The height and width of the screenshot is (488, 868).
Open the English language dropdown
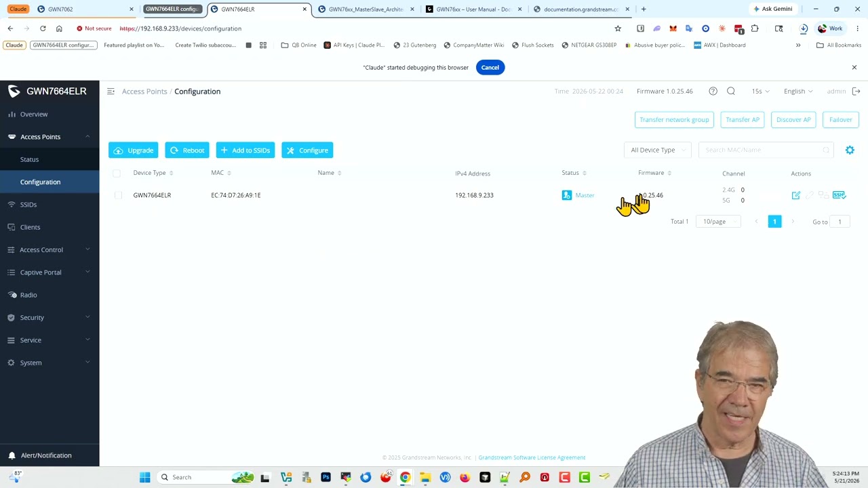coord(798,91)
